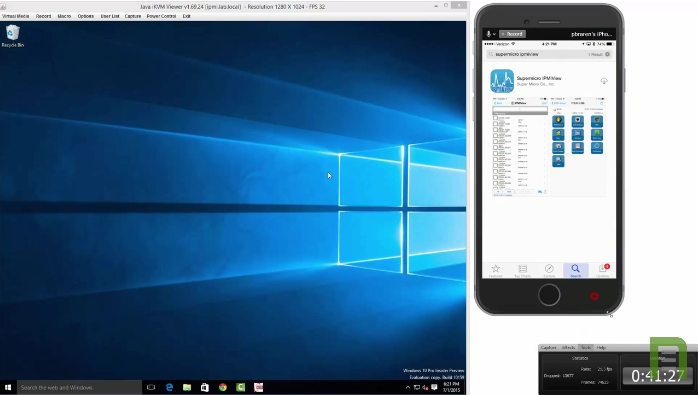Image resolution: width=698 pixels, height=395 pixels.
Task: Click the Search the web and Windows box
Action: pos(79,387)
